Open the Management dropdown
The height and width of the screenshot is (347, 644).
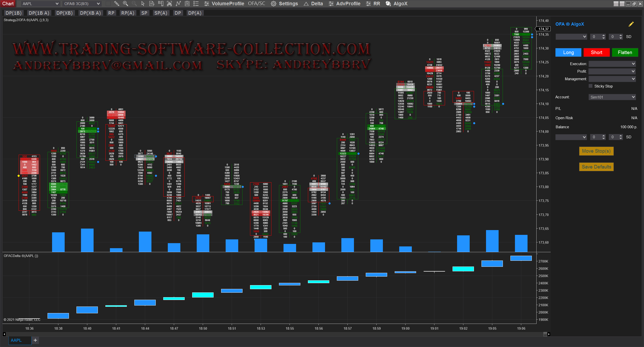[612, 79]
